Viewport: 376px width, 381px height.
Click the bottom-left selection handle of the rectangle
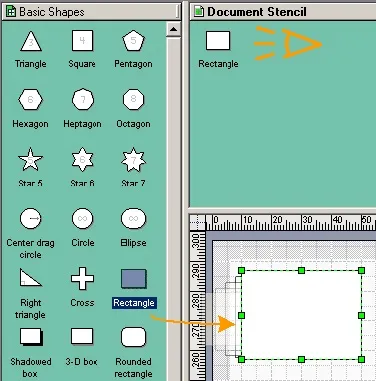click(242, 359)
